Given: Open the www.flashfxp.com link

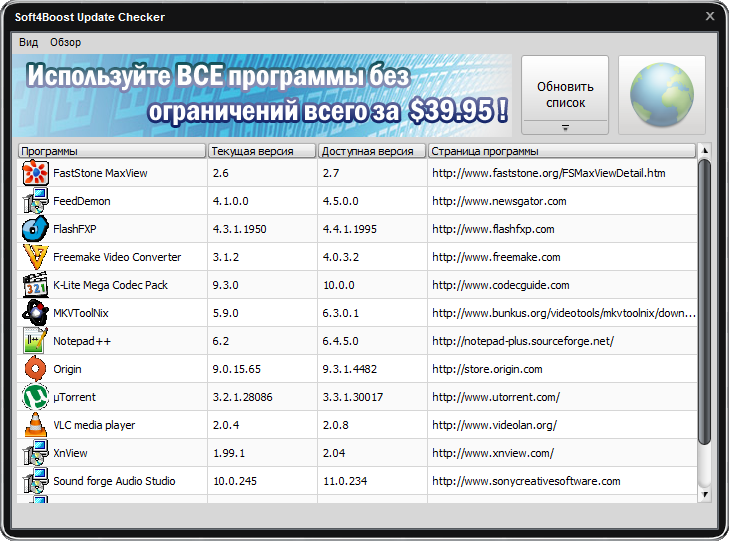Looking at the screenshot, I should (493, 229).
